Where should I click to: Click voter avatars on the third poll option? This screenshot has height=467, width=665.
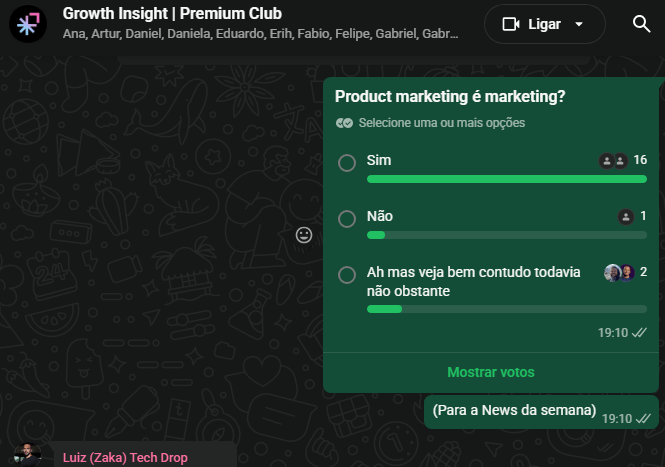point(620,273)
